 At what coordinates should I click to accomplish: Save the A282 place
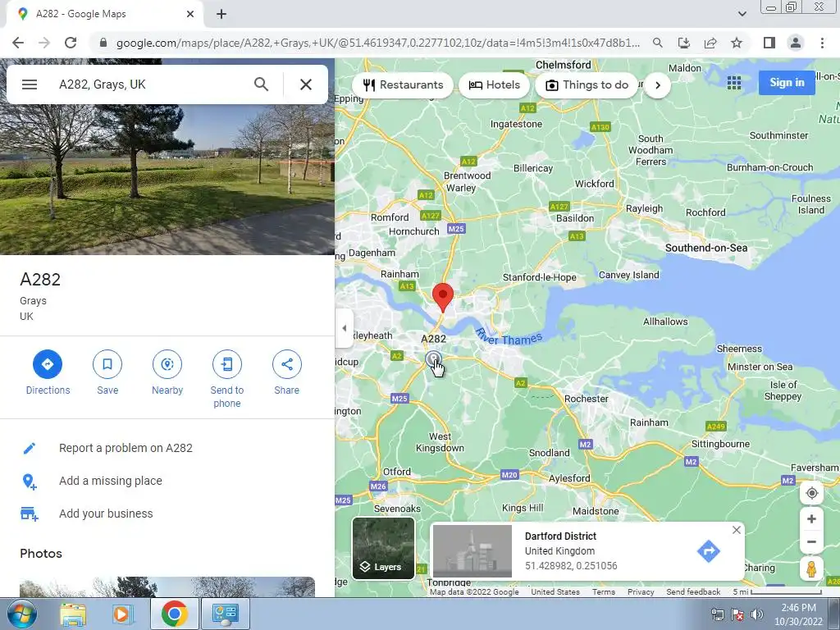107,372
